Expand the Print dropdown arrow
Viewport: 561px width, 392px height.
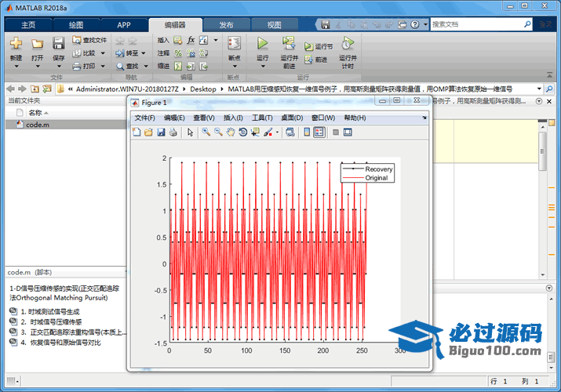point(103,66)
